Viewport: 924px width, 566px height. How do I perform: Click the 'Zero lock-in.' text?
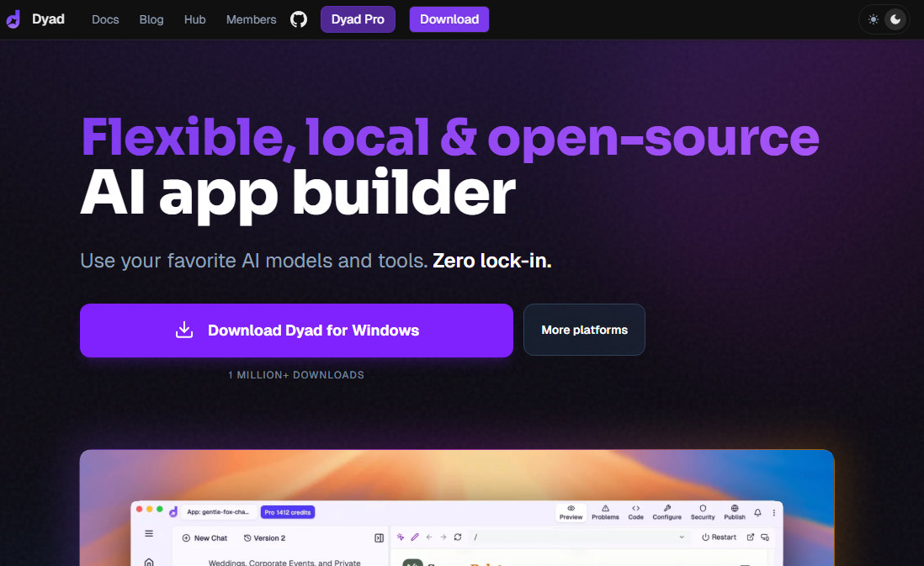492,261
